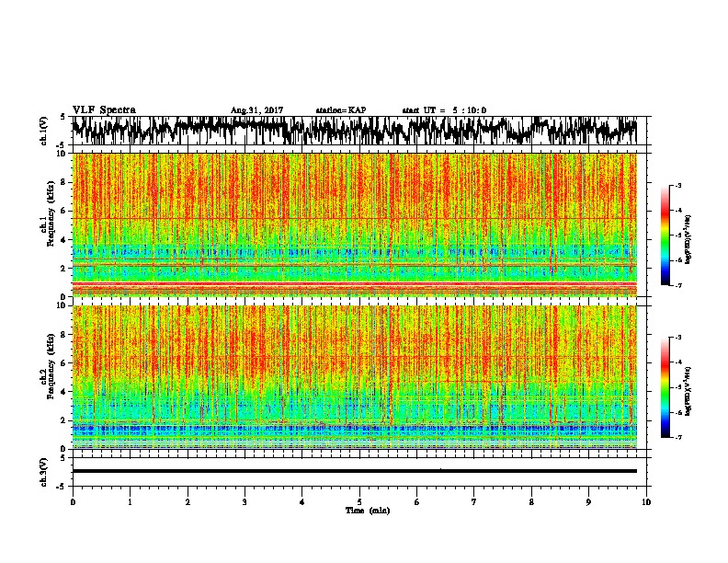Click the "10" frequency tick of ch.2 spectrogram
This screenshot has width=728, height=563.
(x=63, y=305)
